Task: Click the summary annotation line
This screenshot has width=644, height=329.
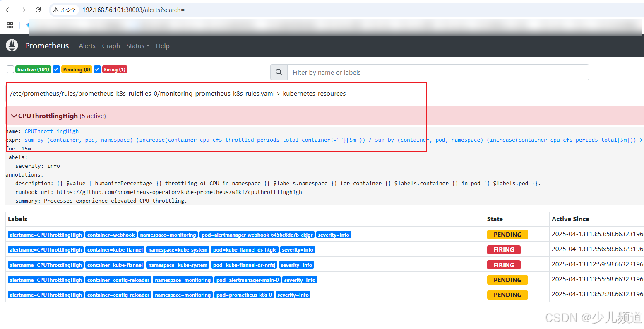Action: (x=101, y=201)
